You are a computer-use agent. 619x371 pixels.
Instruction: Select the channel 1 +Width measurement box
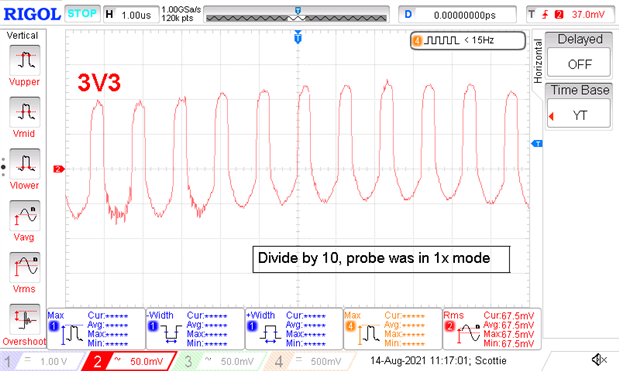(x=294, y=329)
